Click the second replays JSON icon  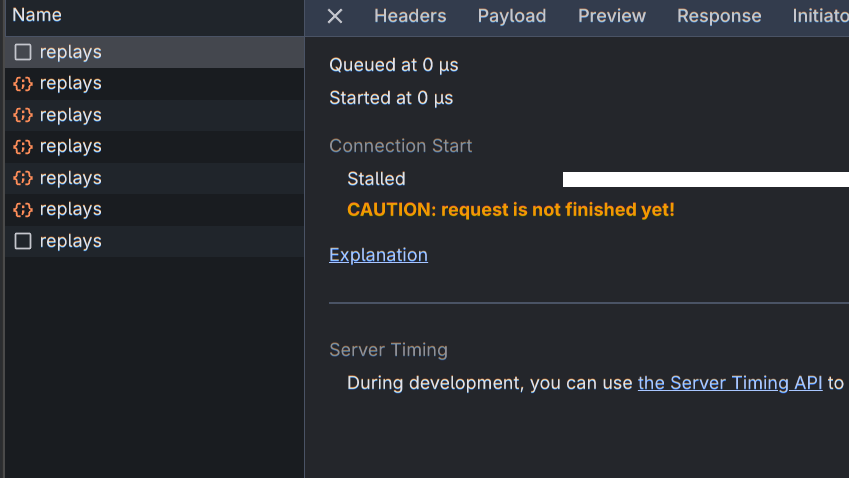pyautogui.click(x=23, y=84)
